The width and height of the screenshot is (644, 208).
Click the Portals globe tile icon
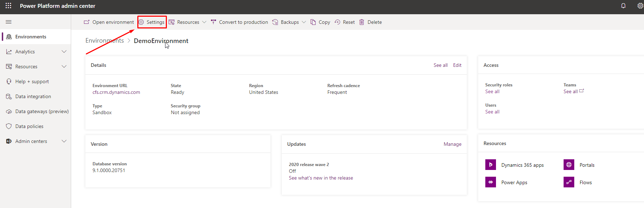(569, 165)
